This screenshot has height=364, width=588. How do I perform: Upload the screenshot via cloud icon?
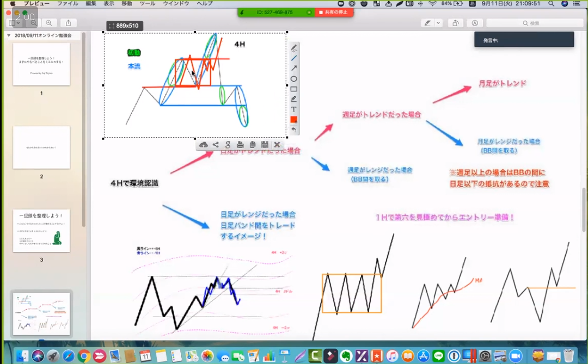coord(204,145)
